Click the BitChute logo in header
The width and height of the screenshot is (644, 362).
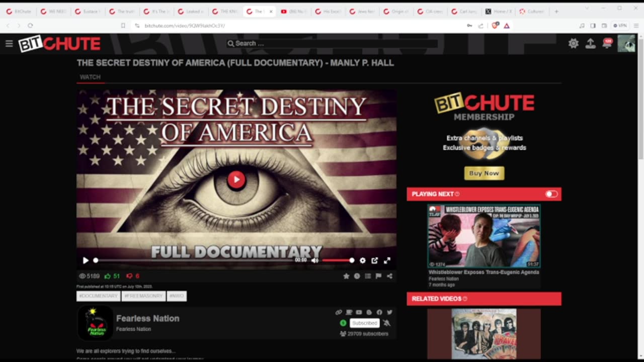coord(59,44)
